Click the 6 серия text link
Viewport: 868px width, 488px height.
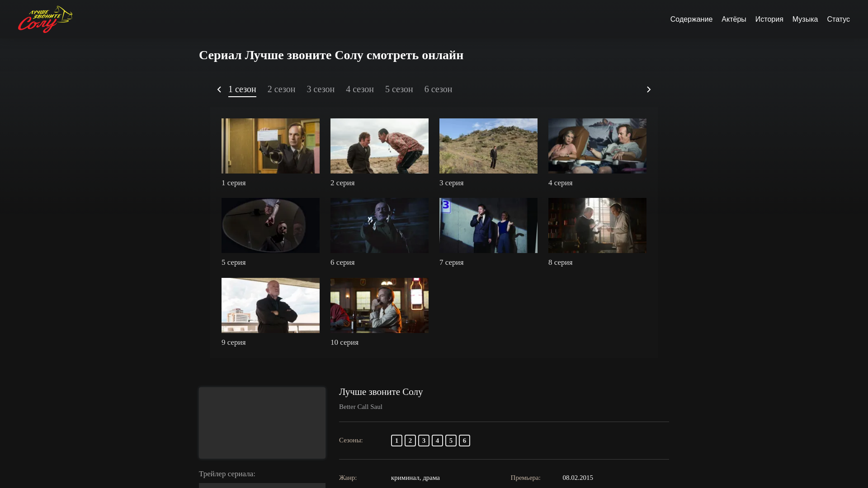(343, 263)
